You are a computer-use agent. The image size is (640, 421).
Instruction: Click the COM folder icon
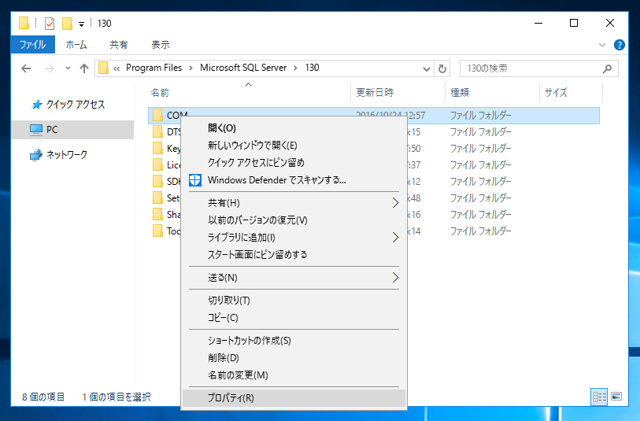point(158,115)
